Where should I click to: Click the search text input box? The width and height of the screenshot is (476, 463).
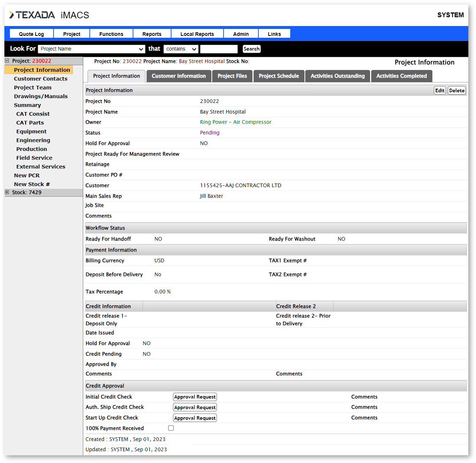click(219, 49)
